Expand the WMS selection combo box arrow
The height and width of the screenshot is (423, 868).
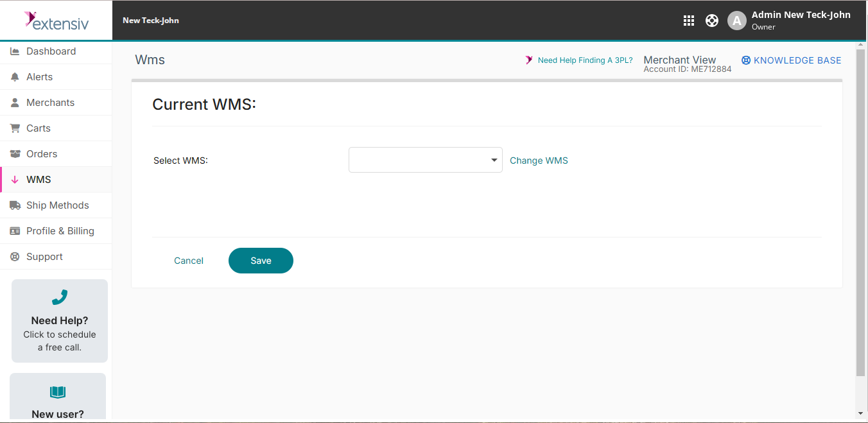pos(494,160)
